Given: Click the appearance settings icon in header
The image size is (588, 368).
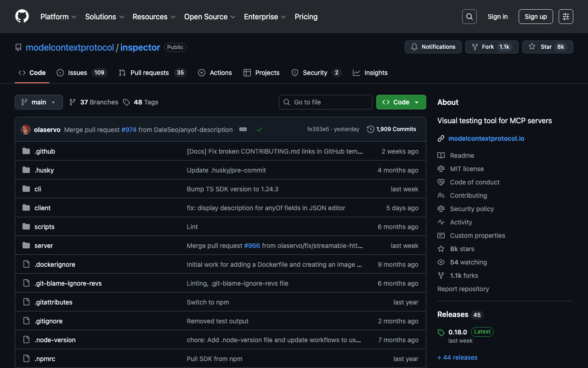Looking at the screenshot, I should click(x=565, y=17).
